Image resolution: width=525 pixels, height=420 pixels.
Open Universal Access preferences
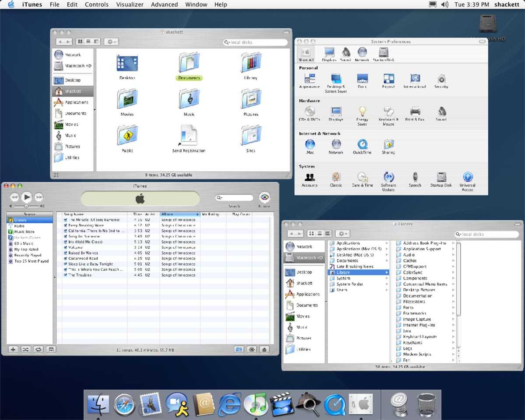click(x=467, y=177)
